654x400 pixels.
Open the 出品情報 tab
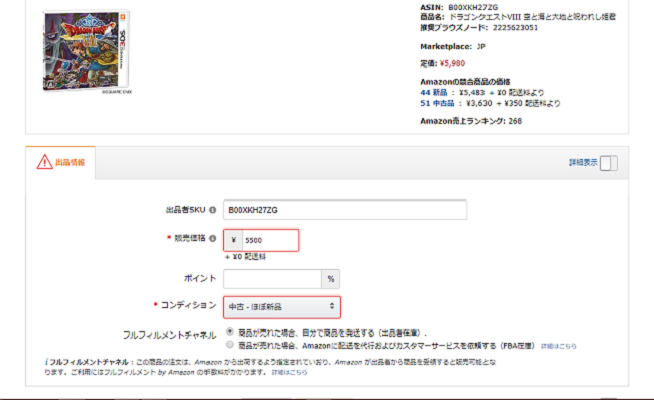[60, 162]
